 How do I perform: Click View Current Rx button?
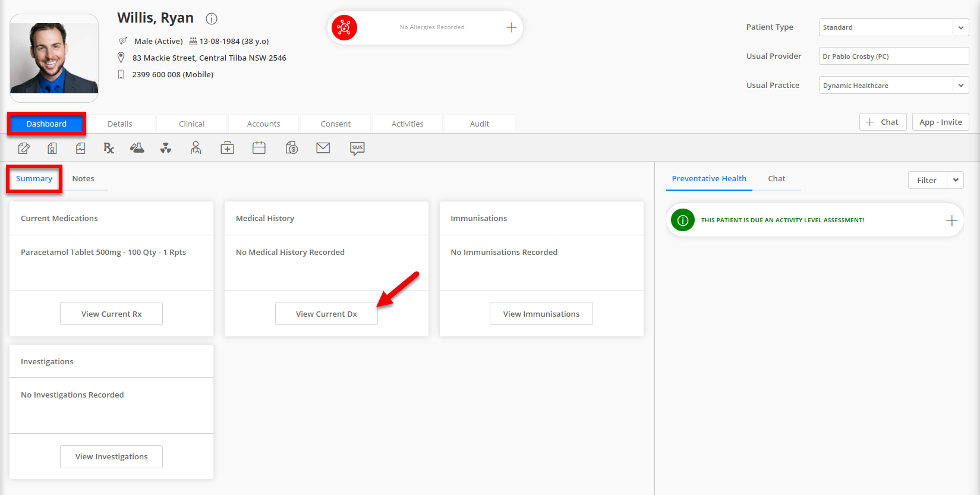[x=111, y=314]
